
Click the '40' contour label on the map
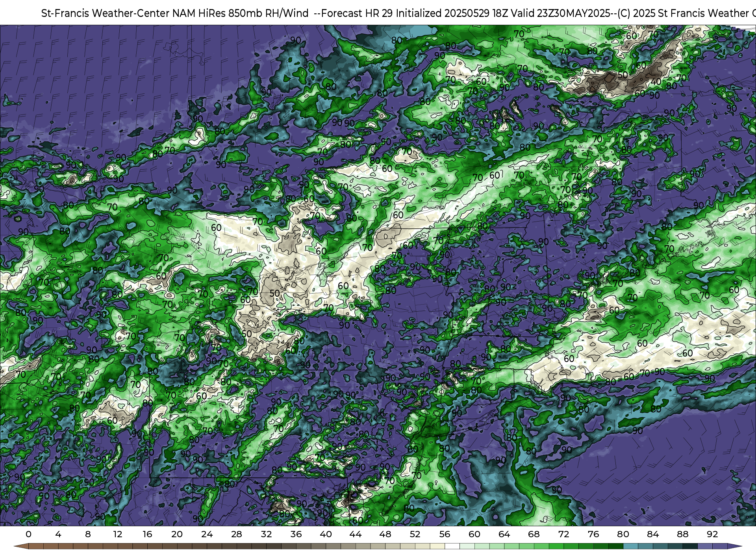[656, 82]
